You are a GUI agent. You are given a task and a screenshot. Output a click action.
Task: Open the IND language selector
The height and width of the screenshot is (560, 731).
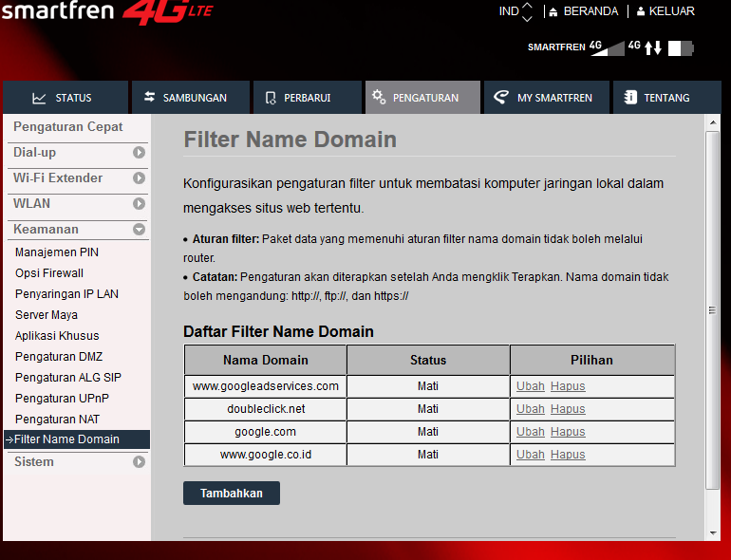tap(515, 11)
